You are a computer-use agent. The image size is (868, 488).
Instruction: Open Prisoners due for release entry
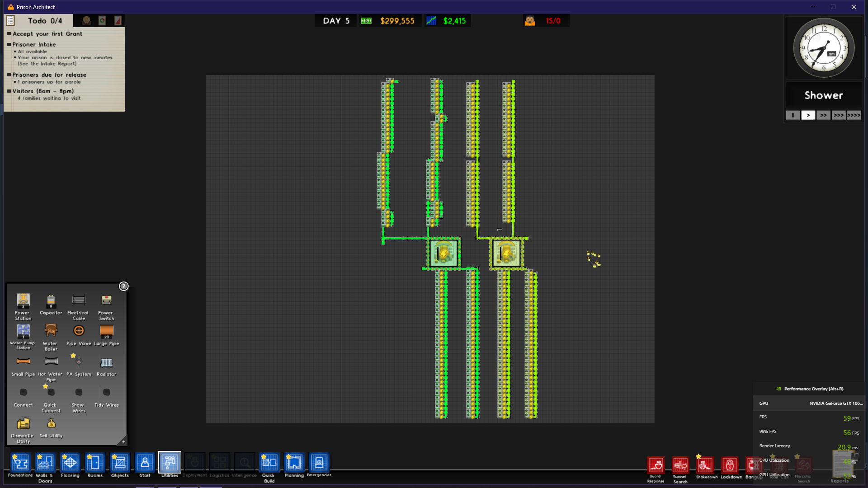(49, 75)
